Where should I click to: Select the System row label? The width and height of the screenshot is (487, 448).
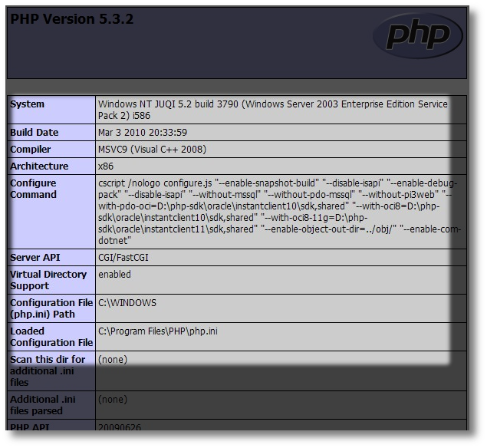coord(28,104)
